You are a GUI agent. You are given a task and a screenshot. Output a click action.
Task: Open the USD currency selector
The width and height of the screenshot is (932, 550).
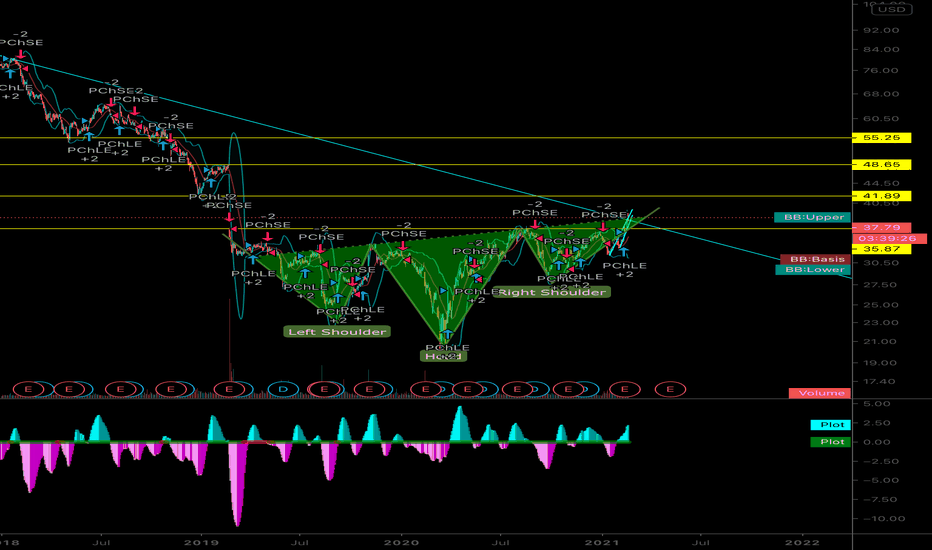point(892,9)
